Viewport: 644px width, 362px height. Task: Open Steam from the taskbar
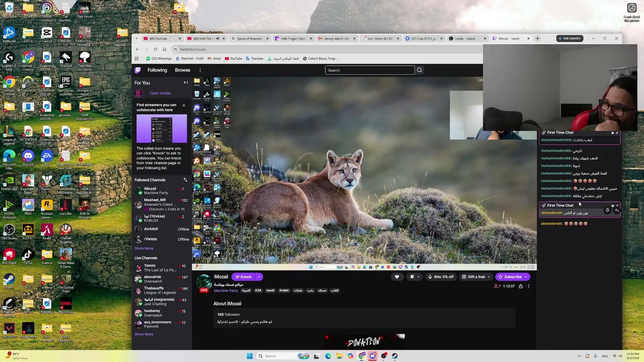pos(394,356)
